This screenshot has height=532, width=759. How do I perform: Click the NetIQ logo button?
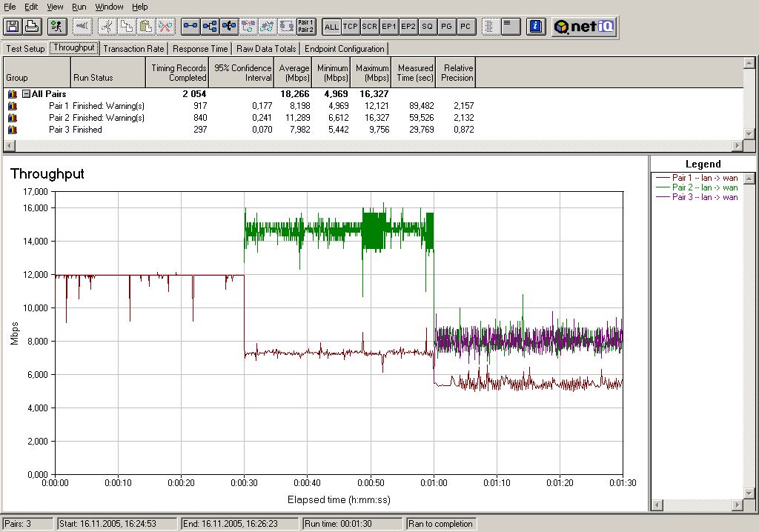(584, 26)
